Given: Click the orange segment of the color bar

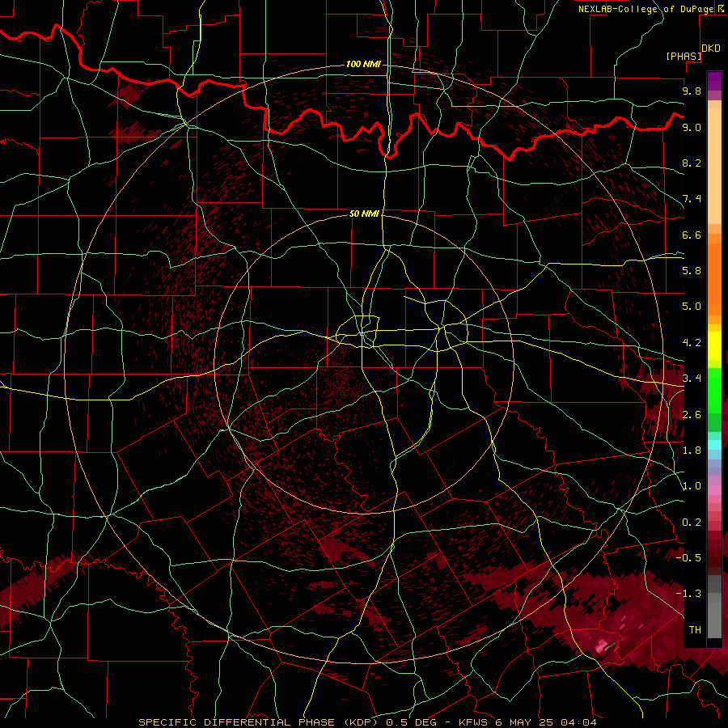Looking at the screenshot, I should (714, 278).
